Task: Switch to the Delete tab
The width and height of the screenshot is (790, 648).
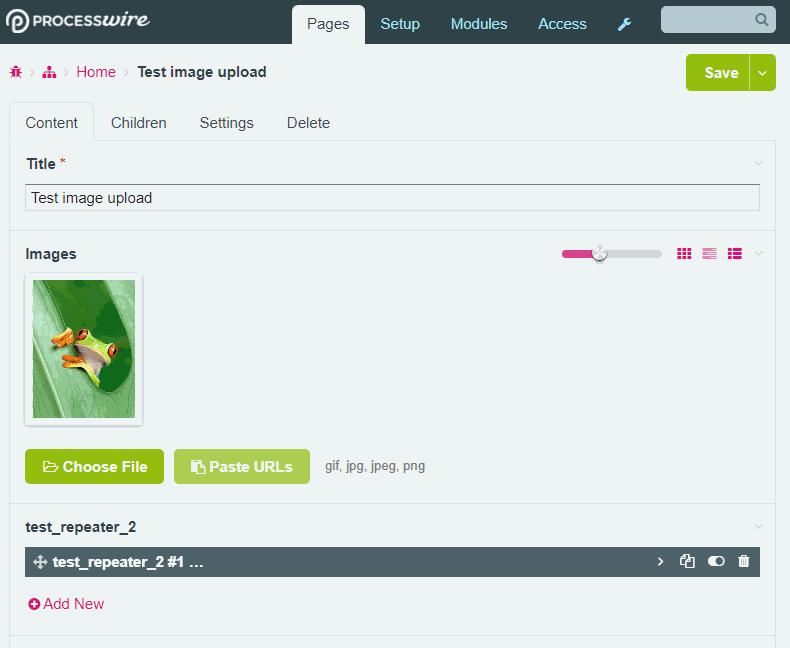Action: 308,123
